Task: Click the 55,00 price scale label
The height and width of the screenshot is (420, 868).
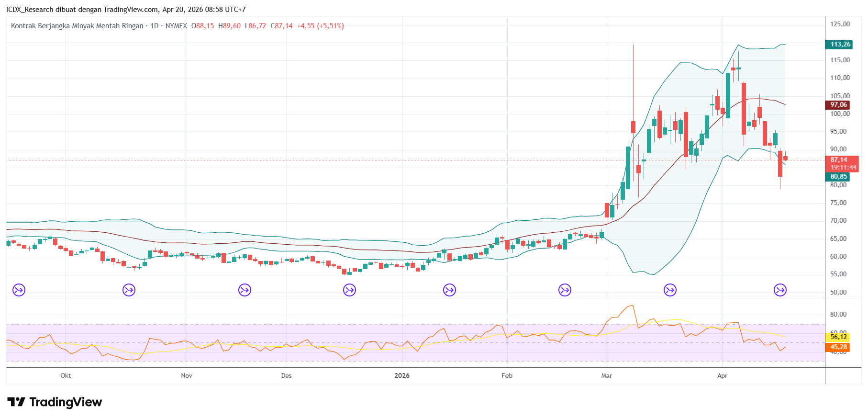Action: coord(838,274)
